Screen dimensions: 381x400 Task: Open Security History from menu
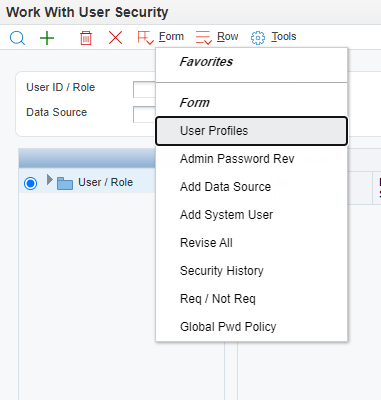[252, 271]
